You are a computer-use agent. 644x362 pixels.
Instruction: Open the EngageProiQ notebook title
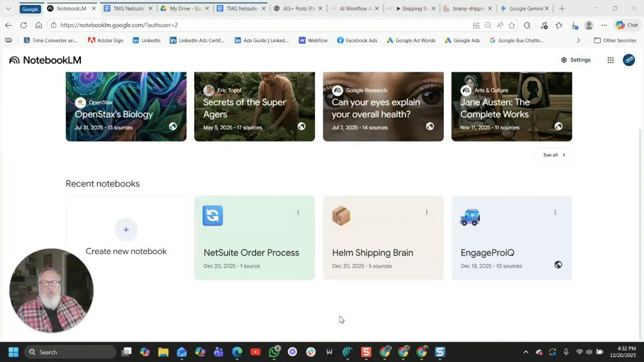pyautogui.click(x=487, y=253)
